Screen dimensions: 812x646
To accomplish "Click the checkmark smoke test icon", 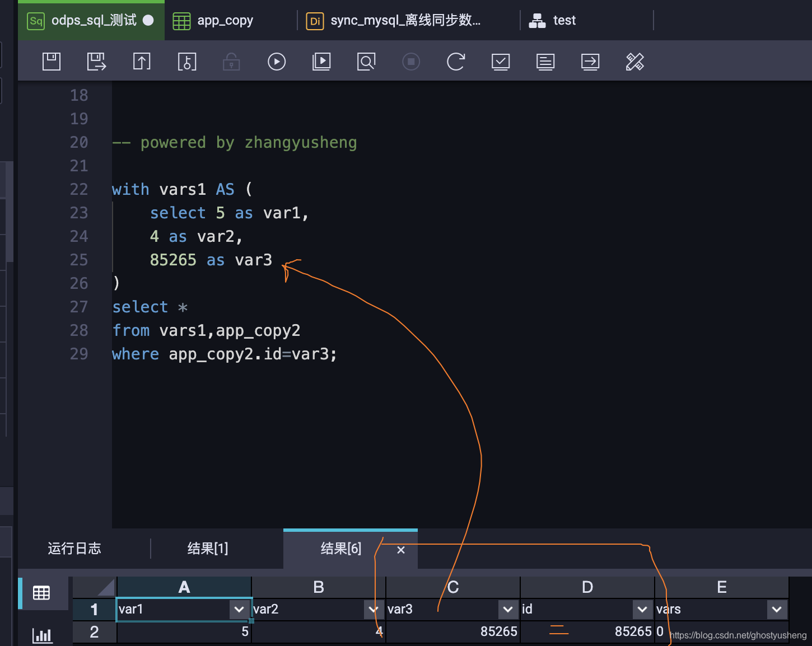I will click(x=501, y=61).
